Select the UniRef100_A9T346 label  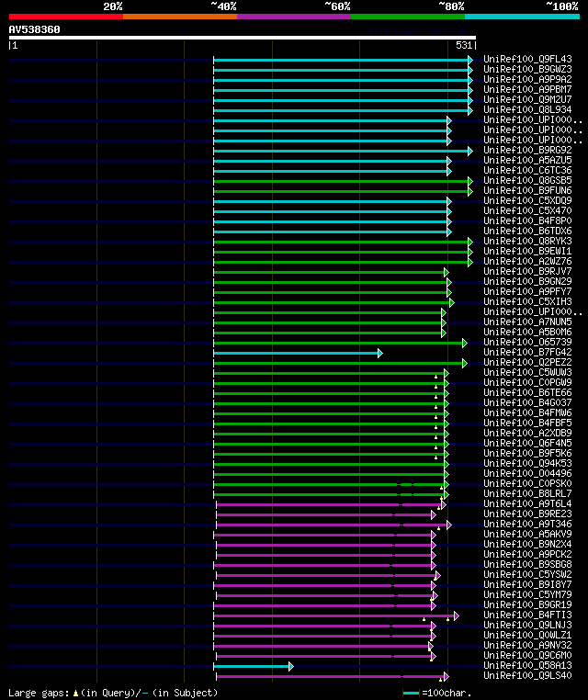point(527,525)
